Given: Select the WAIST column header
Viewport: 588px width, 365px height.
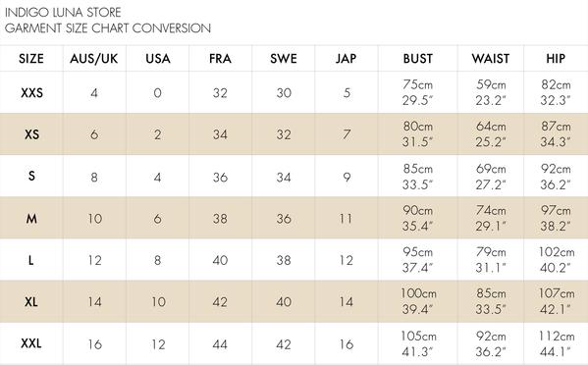Looking at the screenshot, I should coord(491,59).
